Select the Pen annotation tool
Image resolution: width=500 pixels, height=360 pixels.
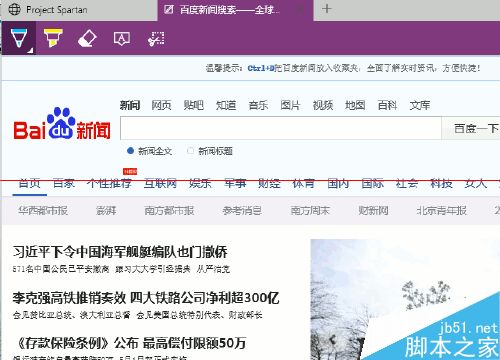pos(18,38)
